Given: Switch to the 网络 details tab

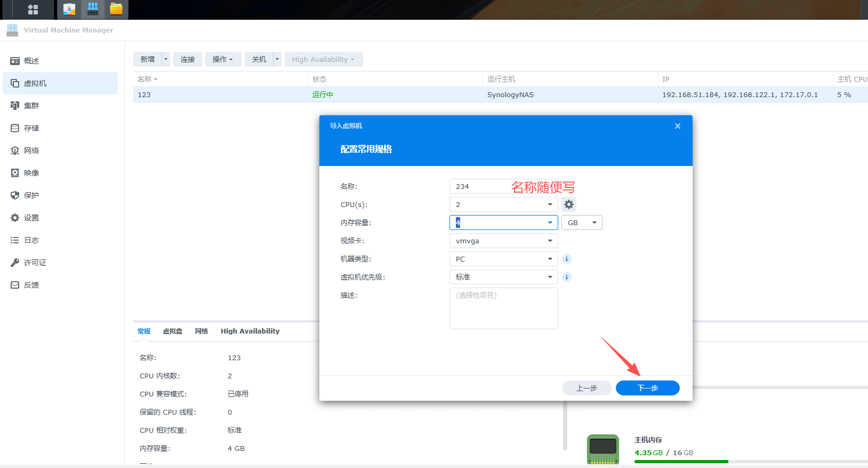Looking at the screenshot, I should point(202,331).
